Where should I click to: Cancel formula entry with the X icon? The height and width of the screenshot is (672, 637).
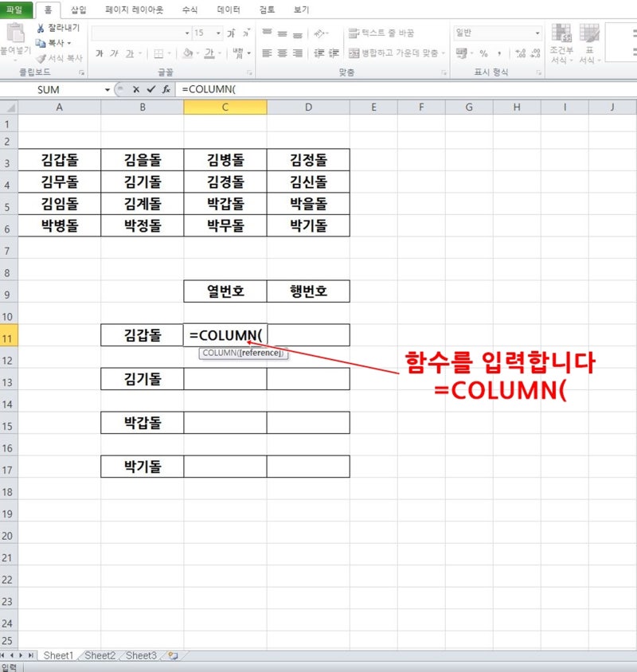point(136,89)
